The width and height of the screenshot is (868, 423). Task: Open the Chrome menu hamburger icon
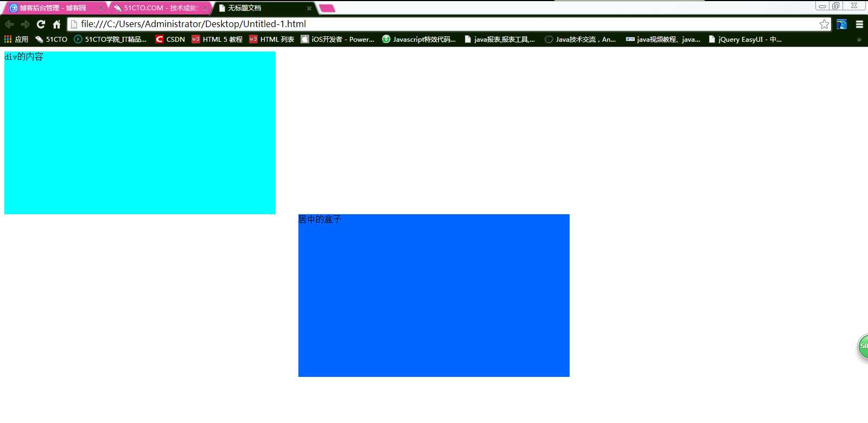859,24
